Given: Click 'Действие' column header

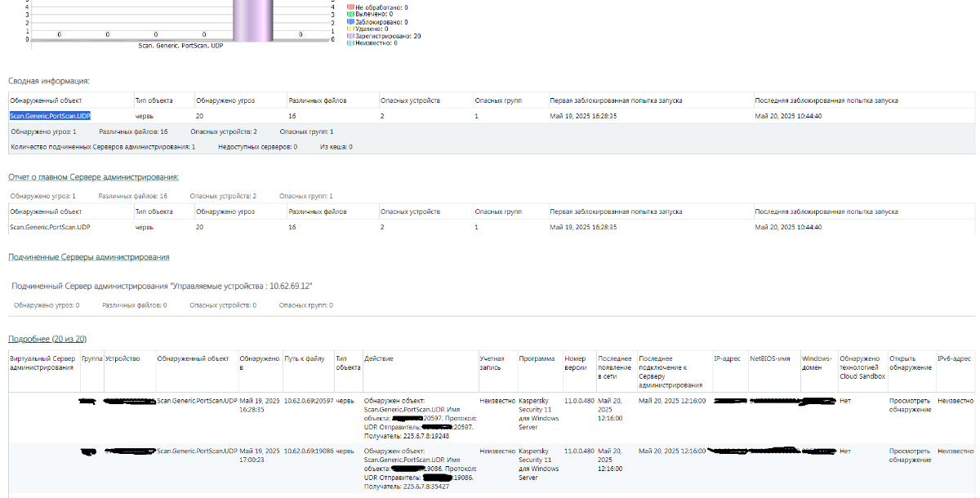Looking at the screenshot, I should (379, 358).
